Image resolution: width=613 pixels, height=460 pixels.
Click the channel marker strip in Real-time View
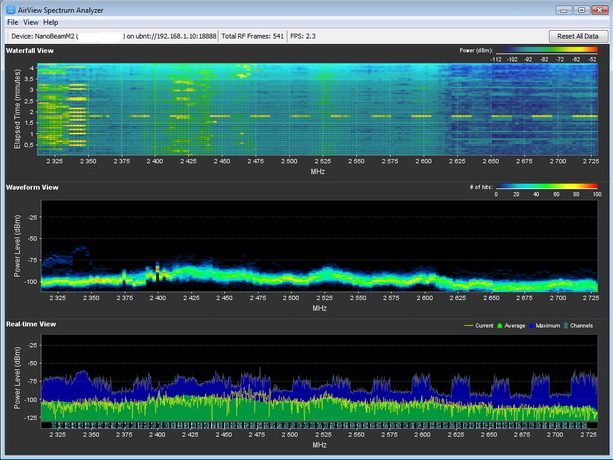pyautogui.click(x=320, y=424)
